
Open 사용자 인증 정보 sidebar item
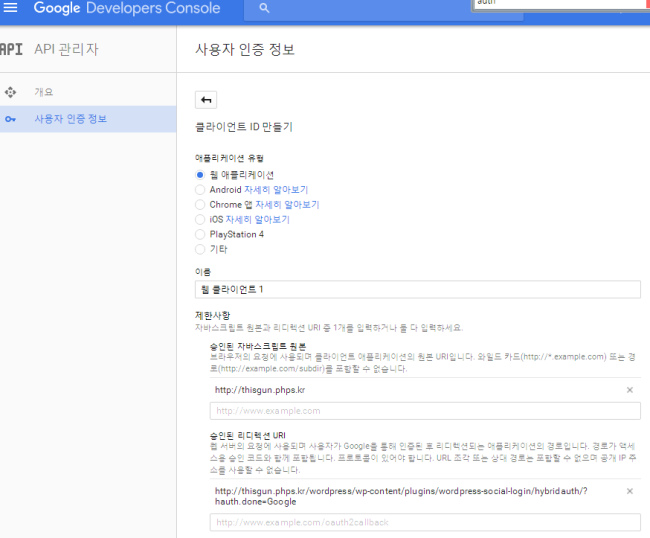(x=70, y=119)
